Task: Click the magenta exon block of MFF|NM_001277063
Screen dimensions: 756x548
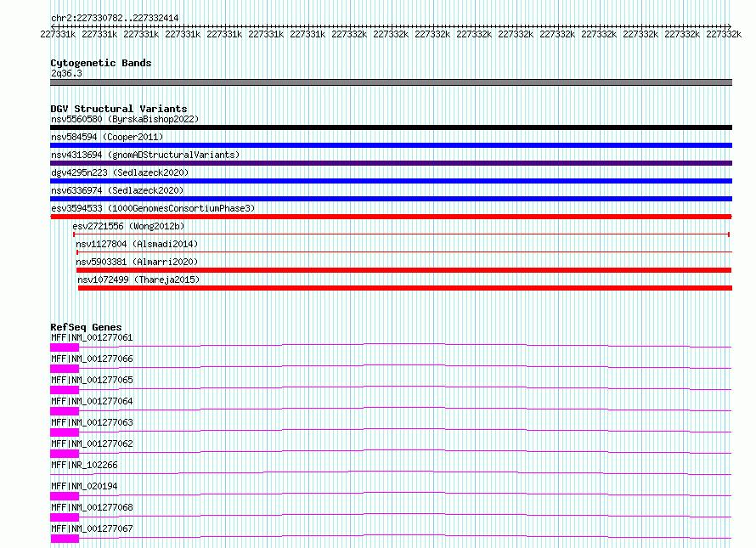Action: click(x=65, y=432)
